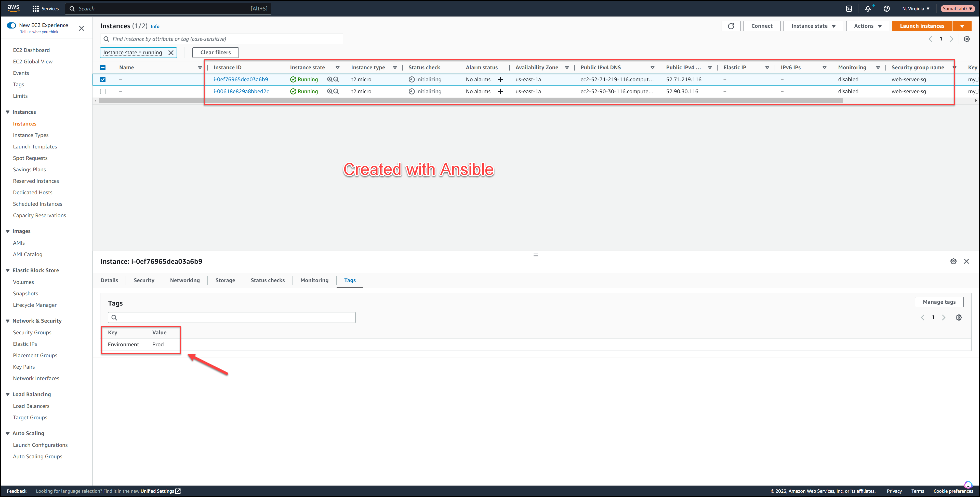
Task: Refresh the instances list
Action: coord(731,26)
